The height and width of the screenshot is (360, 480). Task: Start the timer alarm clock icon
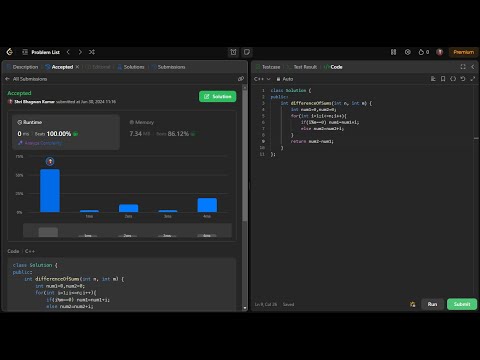233,52
